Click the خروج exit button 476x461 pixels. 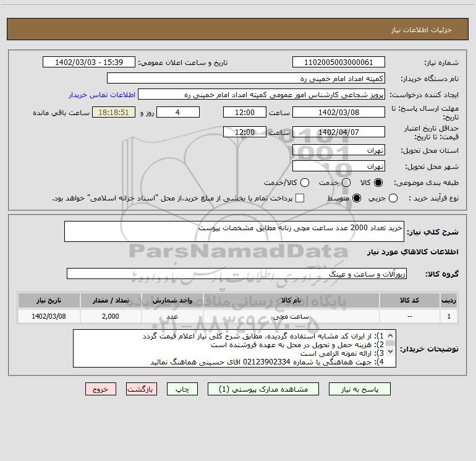101,389
